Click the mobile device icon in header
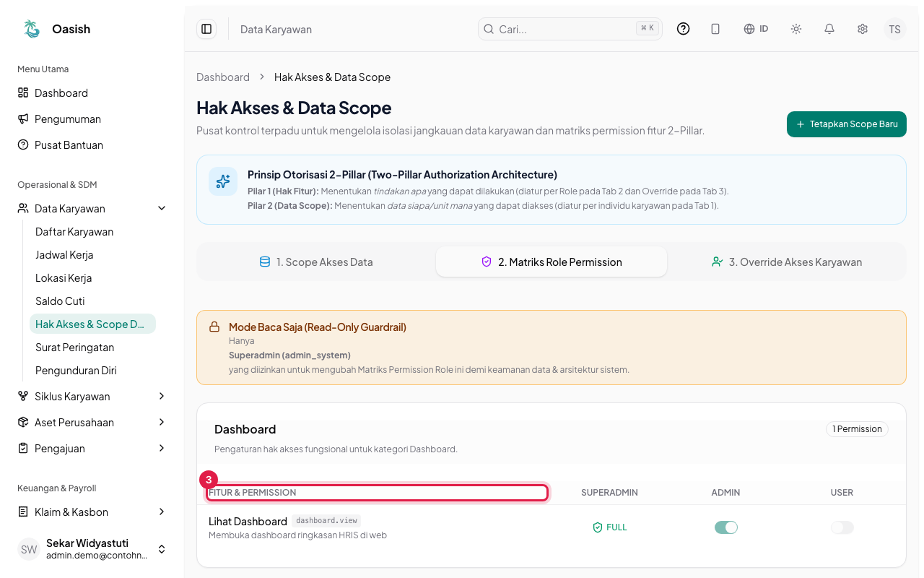 point(715,29)
